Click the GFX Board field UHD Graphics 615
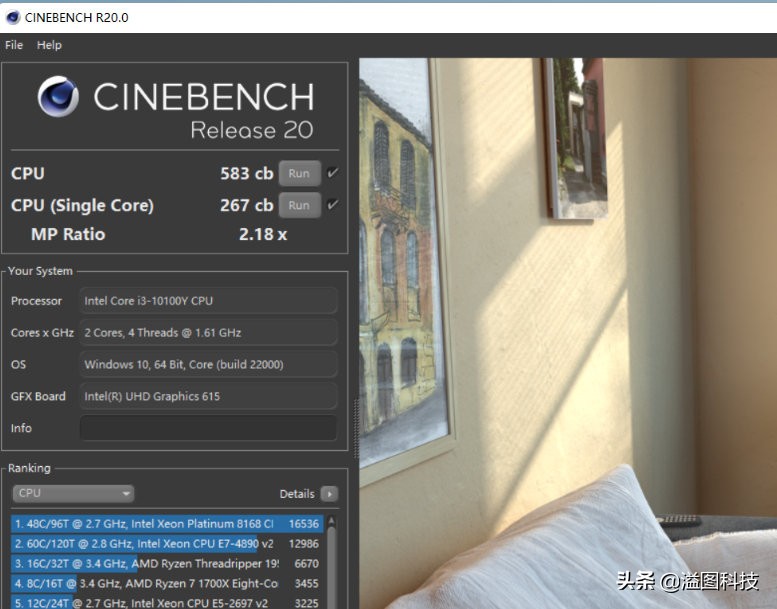The height and width of the screenshot is (609, 777). (x=209, y=396)
